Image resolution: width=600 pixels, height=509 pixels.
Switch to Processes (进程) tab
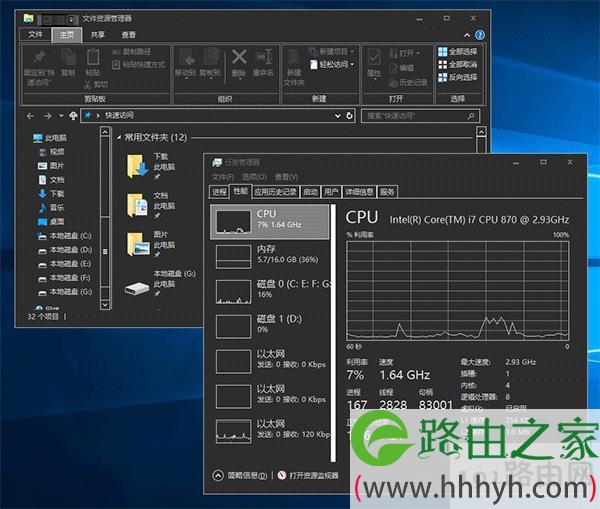(x=219, y=192)
